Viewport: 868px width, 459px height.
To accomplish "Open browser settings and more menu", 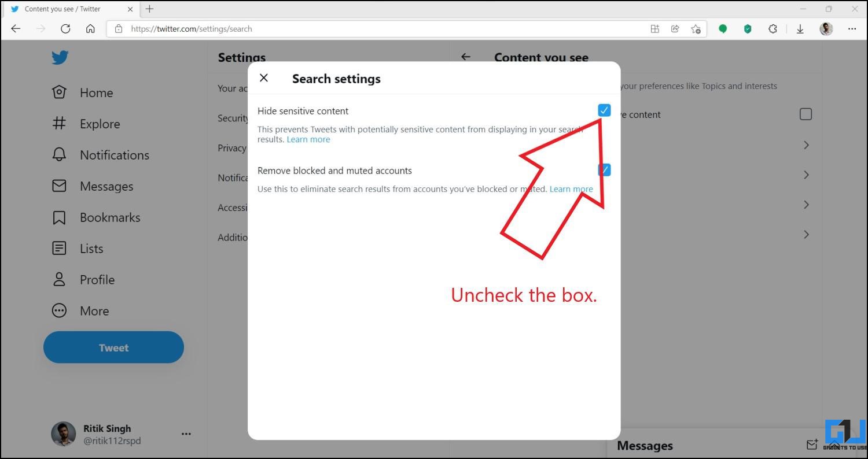I will (852, 29).
